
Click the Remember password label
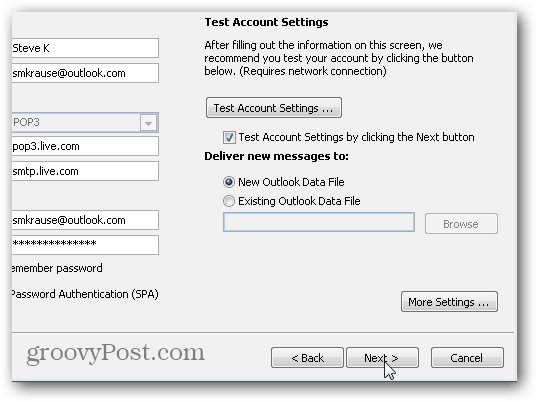tap(57, 268)
